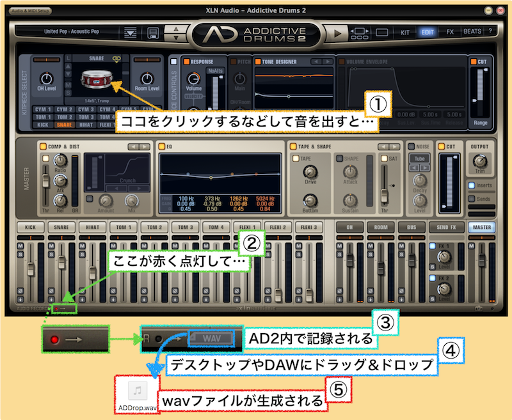Image resolution: width=512 pixels, height=420 pixels.
Task: Toggle the PITCH section on/off
Action: [x=234, y=61]
